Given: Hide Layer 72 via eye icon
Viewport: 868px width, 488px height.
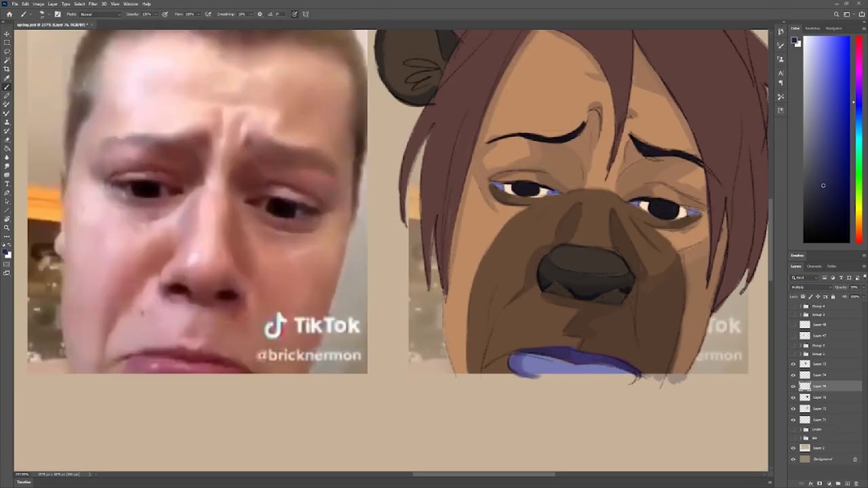Looking at the screenshot, I should click(x=793, y=409).
